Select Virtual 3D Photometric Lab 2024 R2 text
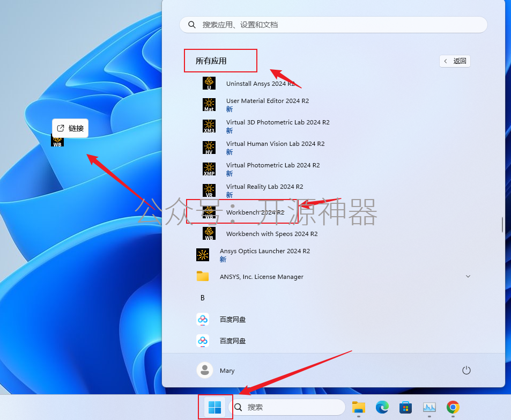The image size is (511, 420). [278, 122]
